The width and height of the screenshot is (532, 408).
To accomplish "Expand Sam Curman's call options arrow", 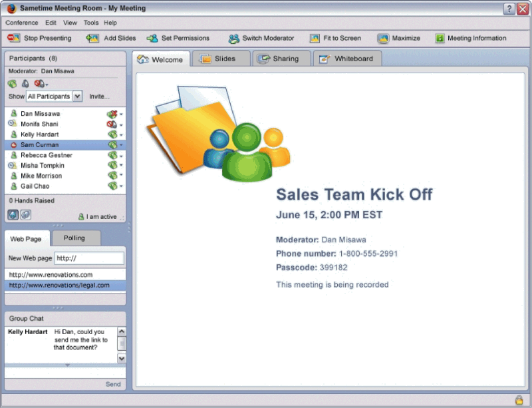I will (x=121, y=145).
